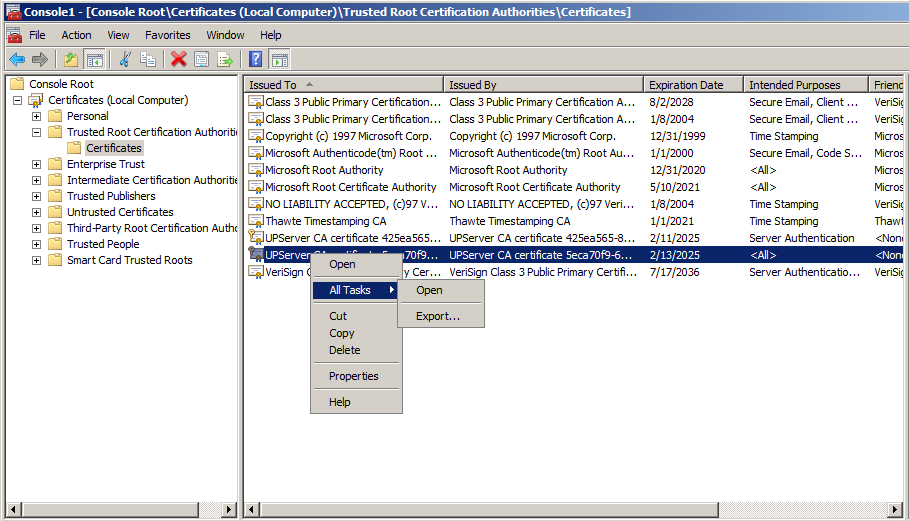Screen dimensions: 909x521
Task: Open the File menu
Action: point(37,35)
